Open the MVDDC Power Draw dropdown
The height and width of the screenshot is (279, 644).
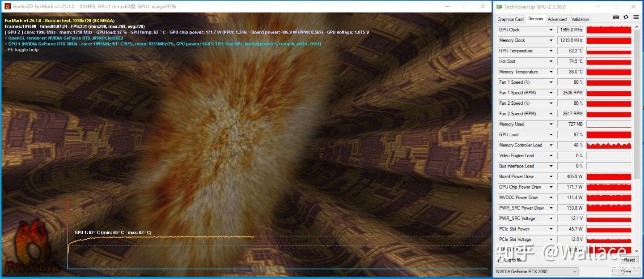coord(551,197)
